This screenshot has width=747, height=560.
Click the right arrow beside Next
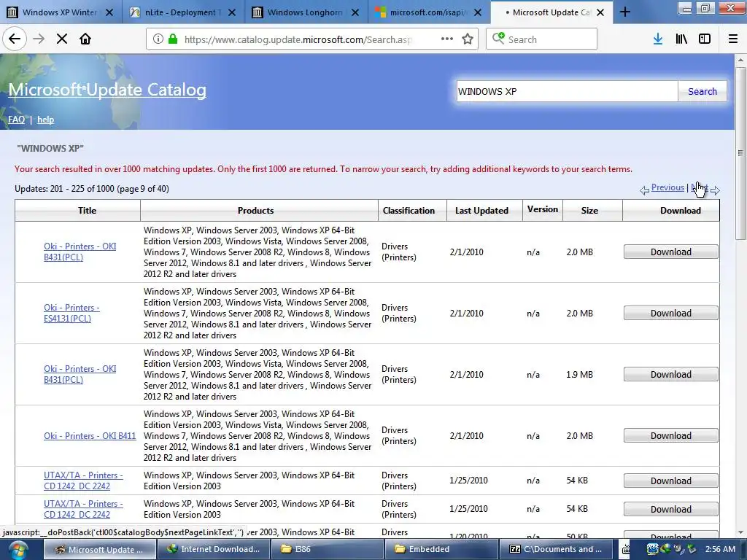715,190
